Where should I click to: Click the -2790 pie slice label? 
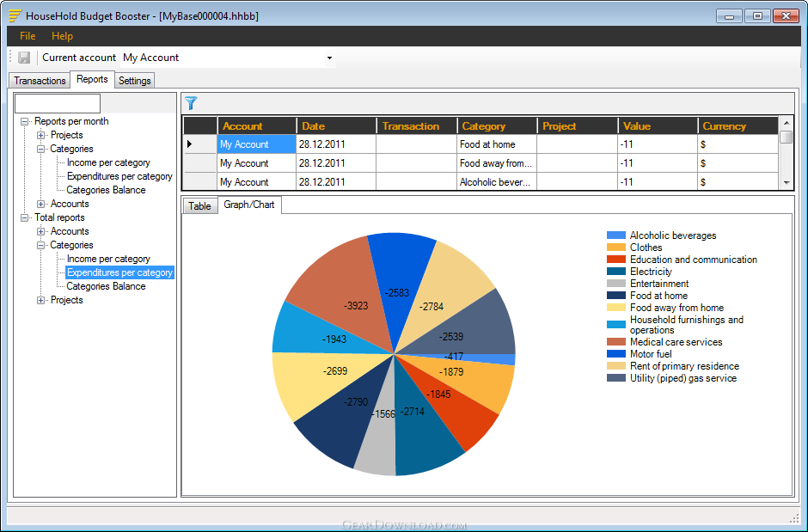[356, 401]
